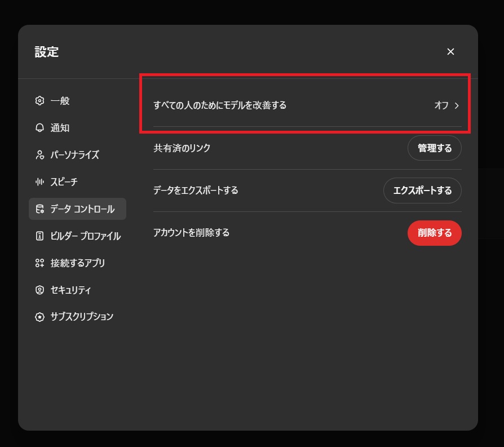Click the gear icon beside 一般
The width and height of the screenshot is (504, 447).
39,100
